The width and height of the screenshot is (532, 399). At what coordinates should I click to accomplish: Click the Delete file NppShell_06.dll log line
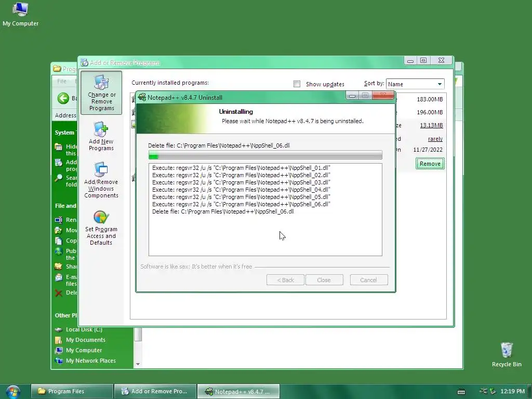[223, 211]
